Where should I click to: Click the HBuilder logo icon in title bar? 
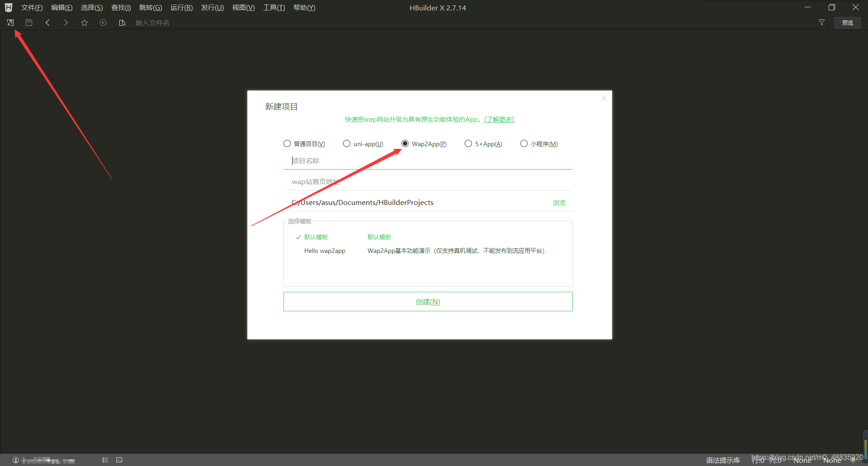(x=8, y=8)
